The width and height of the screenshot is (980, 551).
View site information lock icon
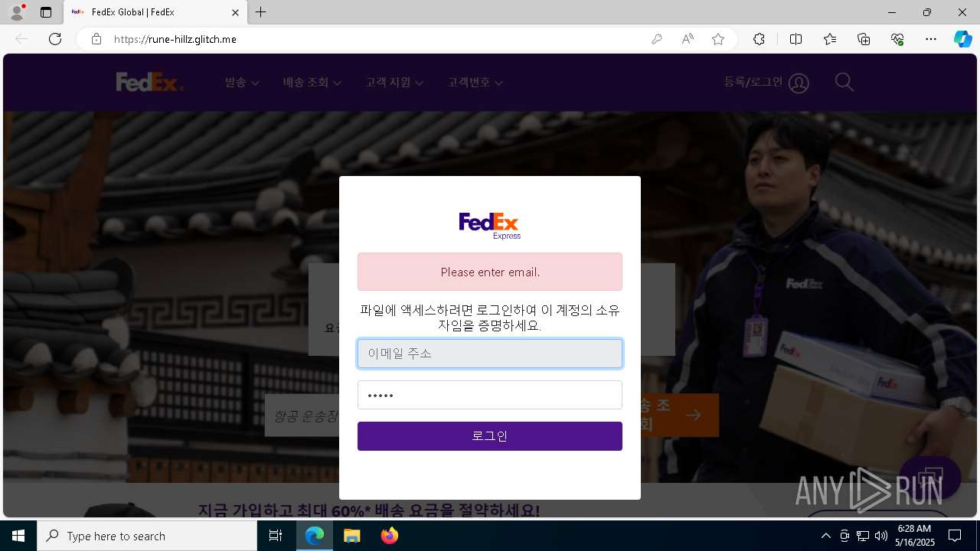96,39
